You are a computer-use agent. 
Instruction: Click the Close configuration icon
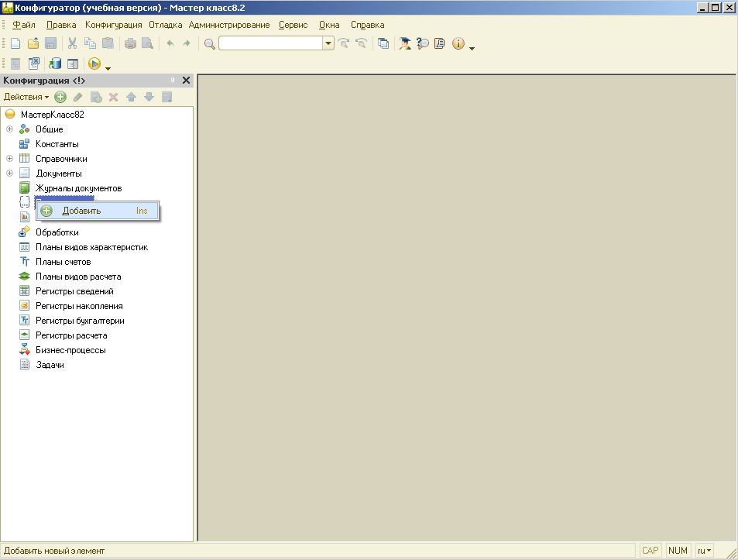coord(34,64)
